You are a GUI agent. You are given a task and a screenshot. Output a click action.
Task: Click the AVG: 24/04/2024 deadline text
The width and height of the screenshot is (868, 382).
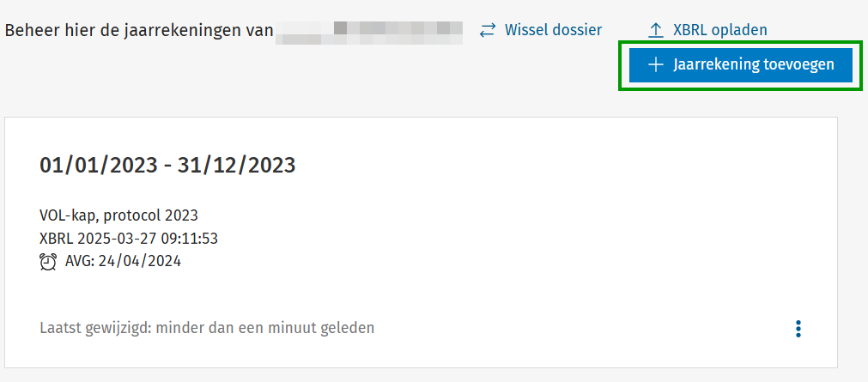point(123,261)
